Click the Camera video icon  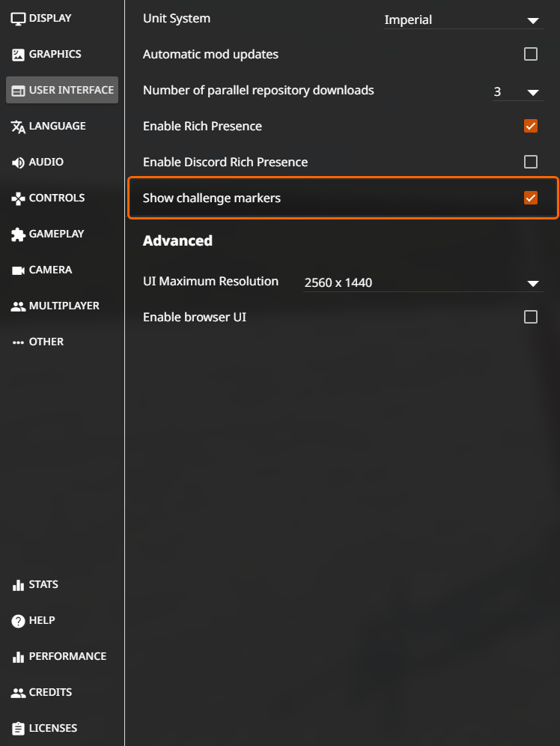pyautogui.click(x=18, y=270)
